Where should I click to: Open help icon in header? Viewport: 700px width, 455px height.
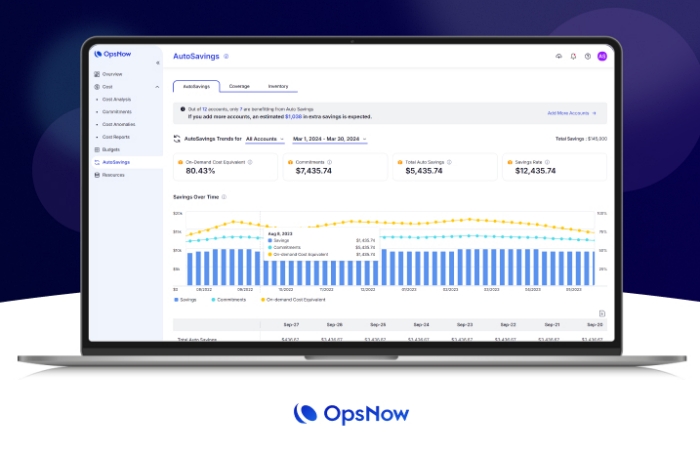(x=588, y=56)
